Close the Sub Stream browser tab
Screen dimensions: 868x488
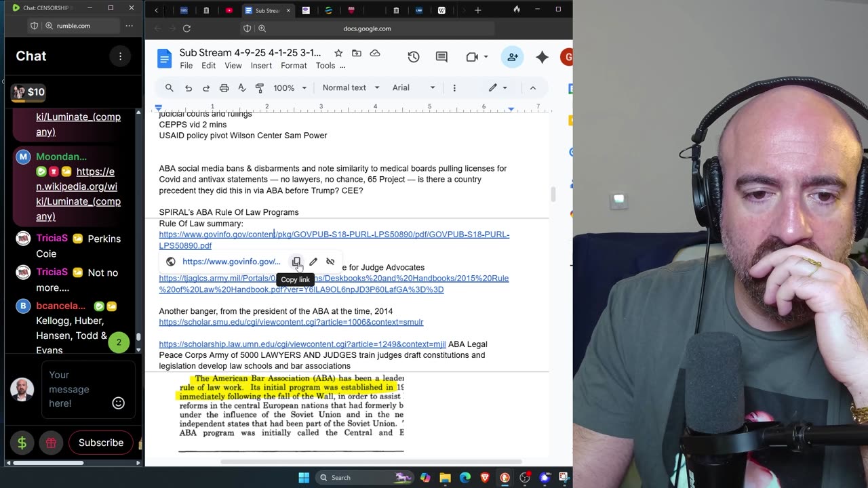[288, 10]
